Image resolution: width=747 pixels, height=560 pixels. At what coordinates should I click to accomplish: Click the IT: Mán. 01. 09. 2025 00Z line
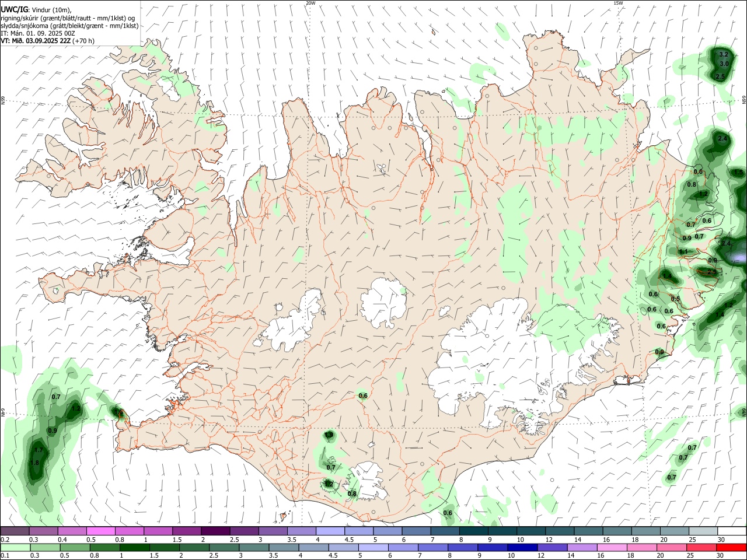point(38,33)
